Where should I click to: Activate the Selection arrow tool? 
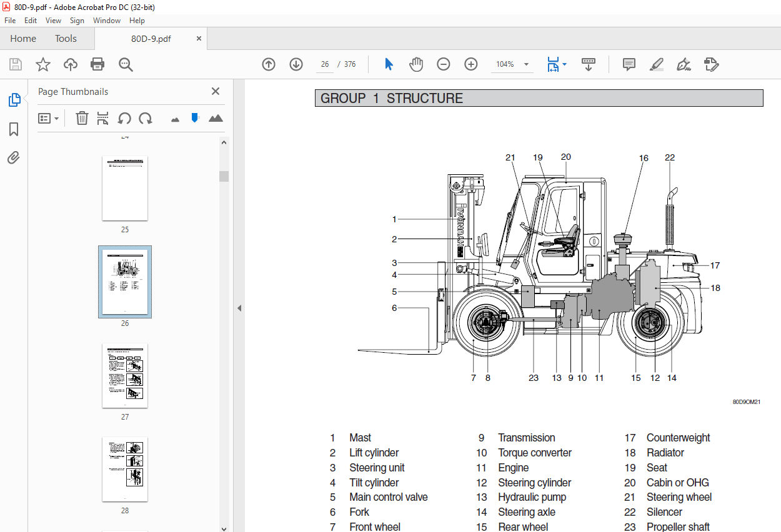pos(389,64)
